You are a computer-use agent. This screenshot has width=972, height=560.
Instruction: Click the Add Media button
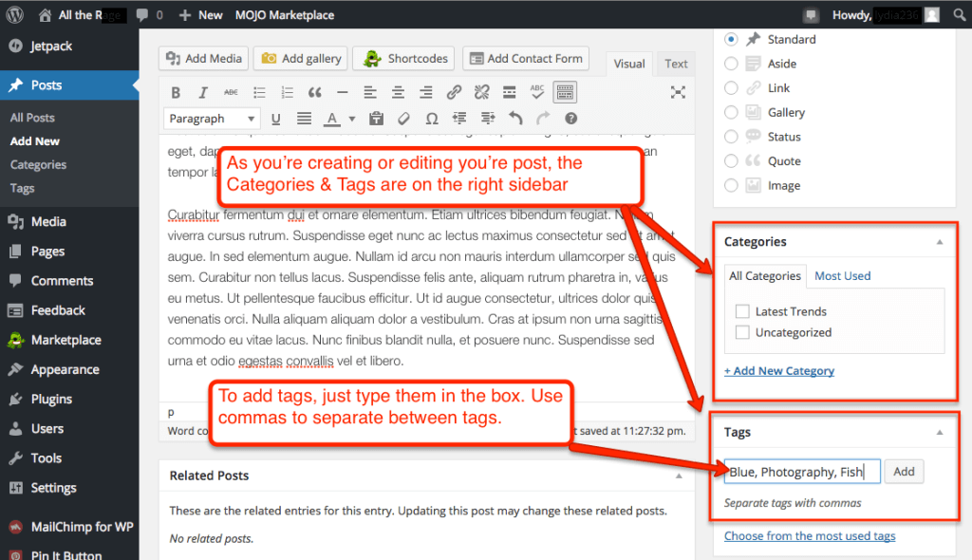pyautogui.click(x=203, y=58)
